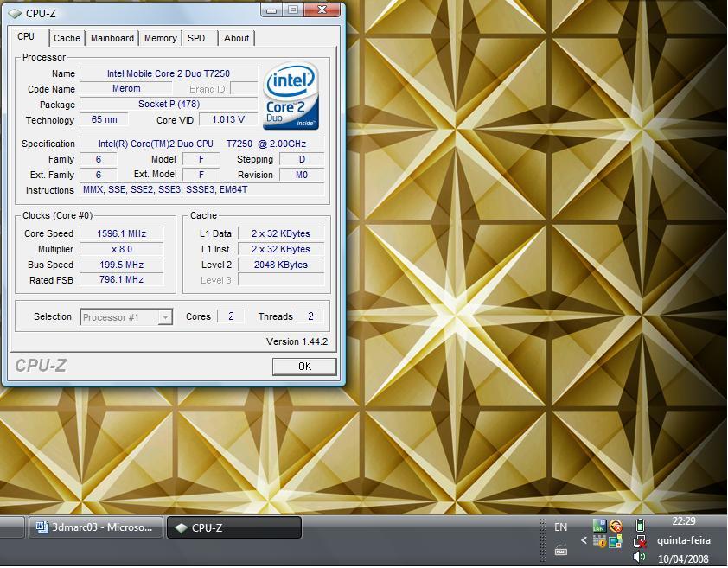Click the orange sync-blocked tray icon
The height and width of the screenshot is (568, 728).
pos(616,526)
